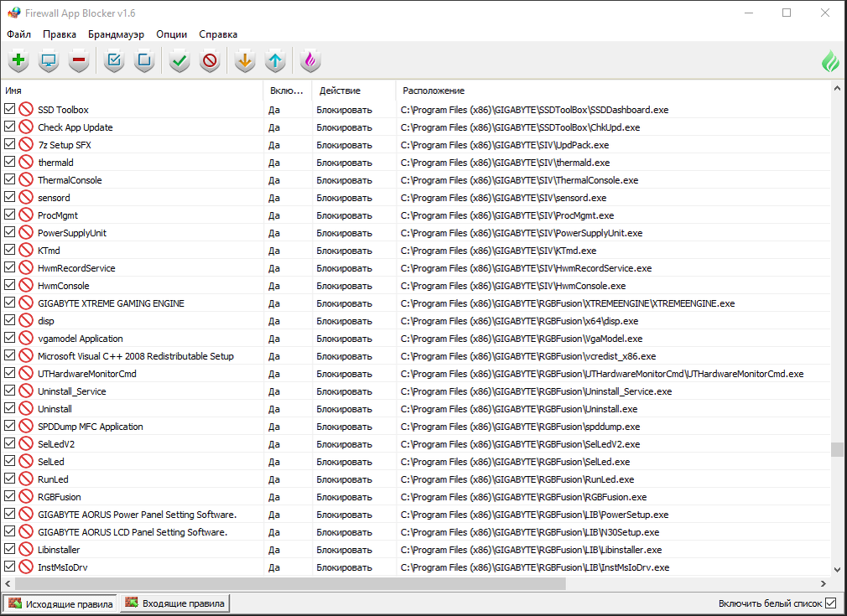847x616 pixels.
Task: Toggle the RunLed rule checkbox
Action: [x=9, y=479]
